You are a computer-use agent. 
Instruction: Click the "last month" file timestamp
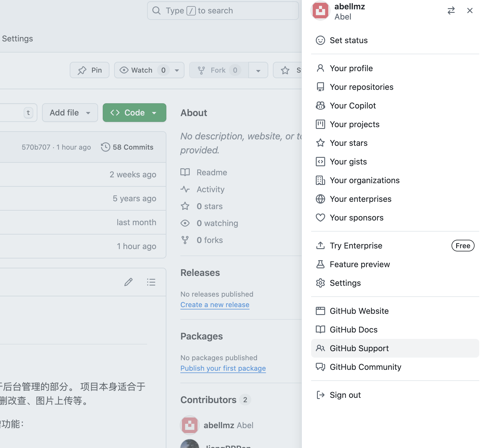click(136, 222)
